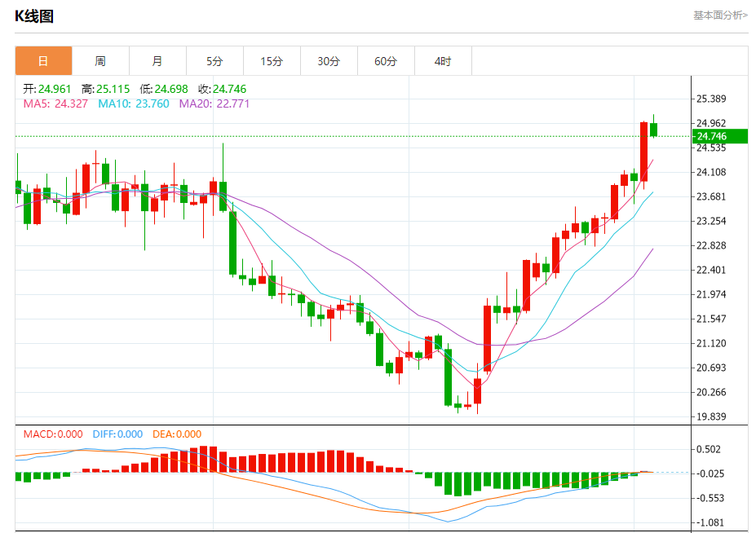The width and height of the screenshot is (756, 533).
Task: Open the 15分 interval tab
Action: pyautogui.click(x=272, y=61)
